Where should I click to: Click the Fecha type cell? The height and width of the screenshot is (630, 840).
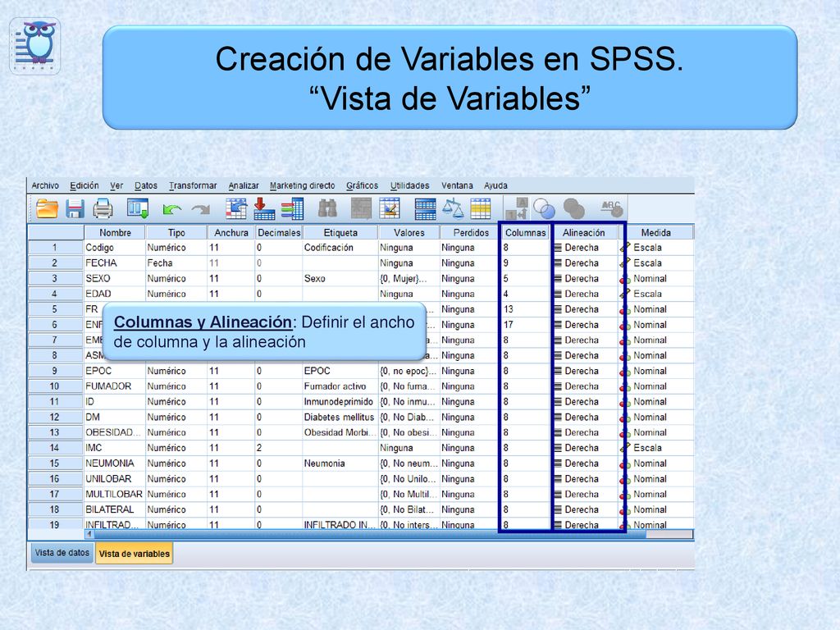[176, 263]
